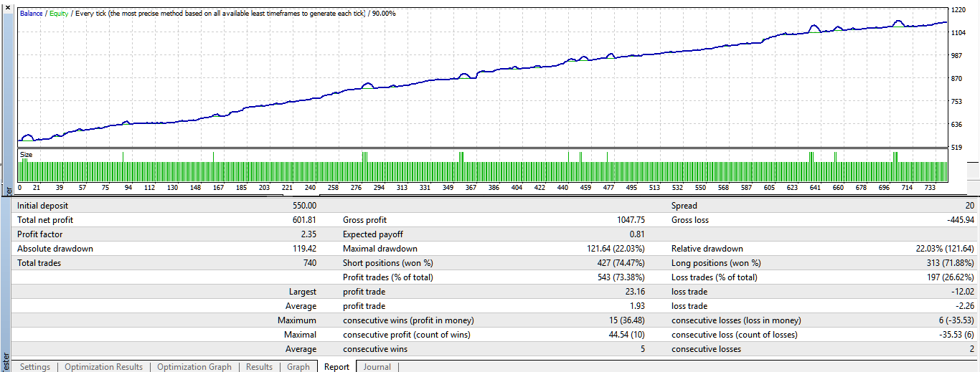Click largest loss trade value -12.02
This screenshot has height=372, width=980.
[962, 292]
